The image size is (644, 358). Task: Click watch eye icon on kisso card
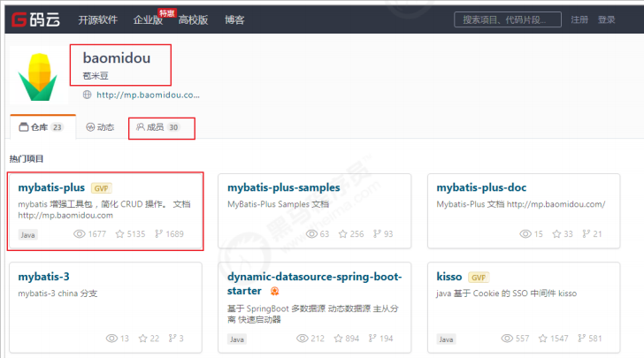click(507, 339)
